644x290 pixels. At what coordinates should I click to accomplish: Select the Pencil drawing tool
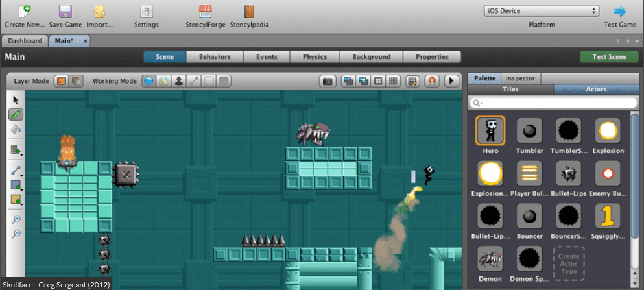pyautogui.click(x=16, y=115)
